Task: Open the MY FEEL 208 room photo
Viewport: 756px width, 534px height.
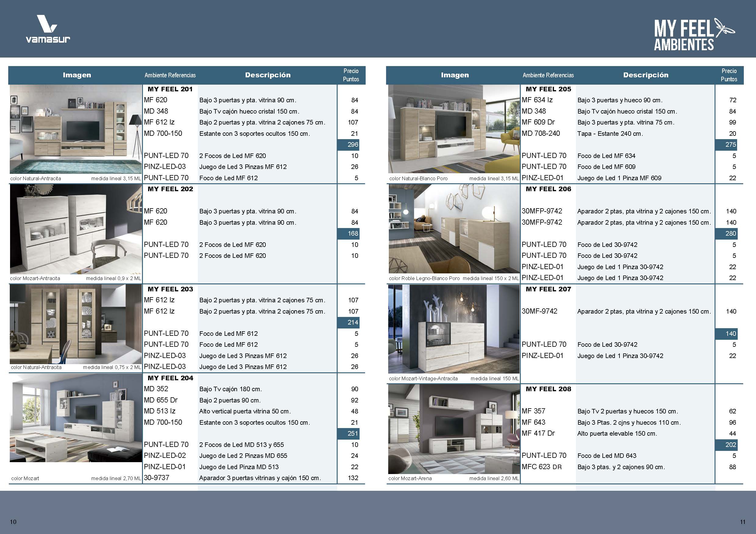Action: tap(454, 429)
